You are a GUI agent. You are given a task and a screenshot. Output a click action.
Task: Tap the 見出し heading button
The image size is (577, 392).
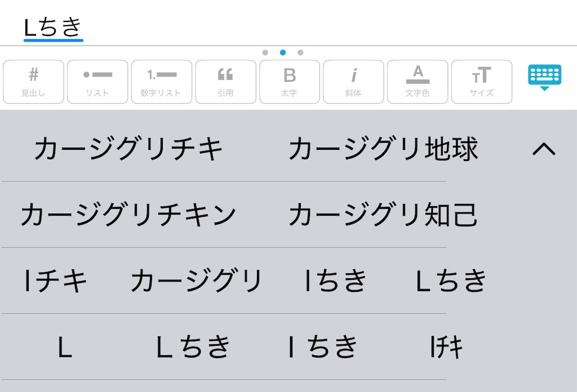point(33,82)
